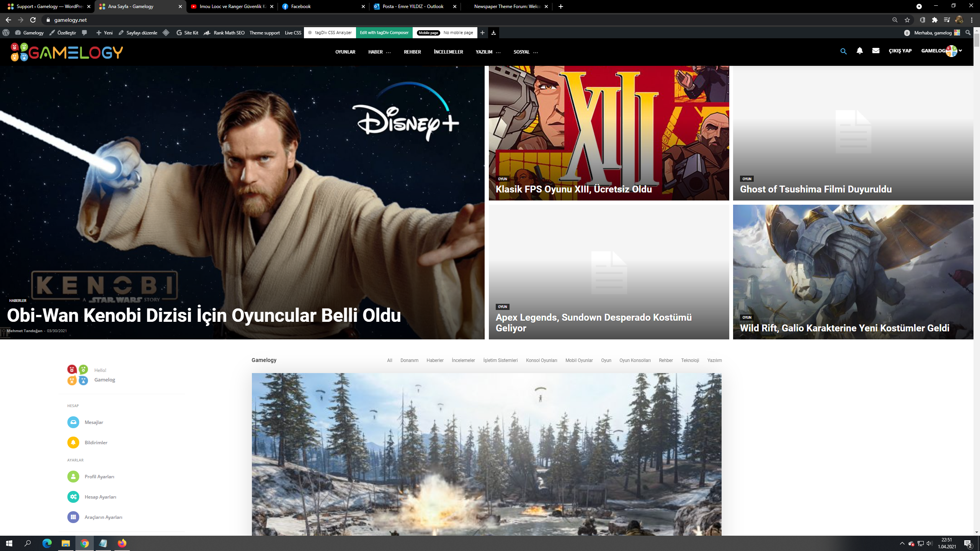Viewport: 980px width, 551px height.
Task: Click the Mesajlar sidebar icon
Action: (73, 422)
